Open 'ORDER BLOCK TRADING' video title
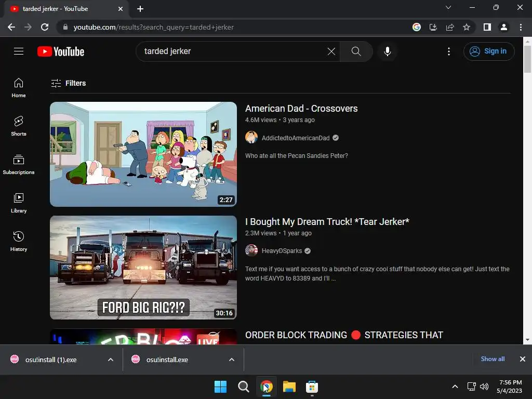Screen dimensions: 532x399 pos(344,335)
